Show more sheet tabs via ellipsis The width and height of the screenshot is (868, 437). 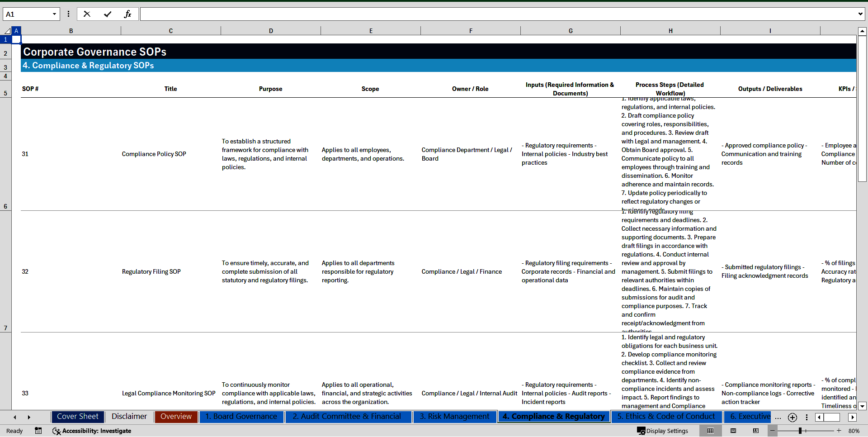pyautogui.click(x=778, y=417)
